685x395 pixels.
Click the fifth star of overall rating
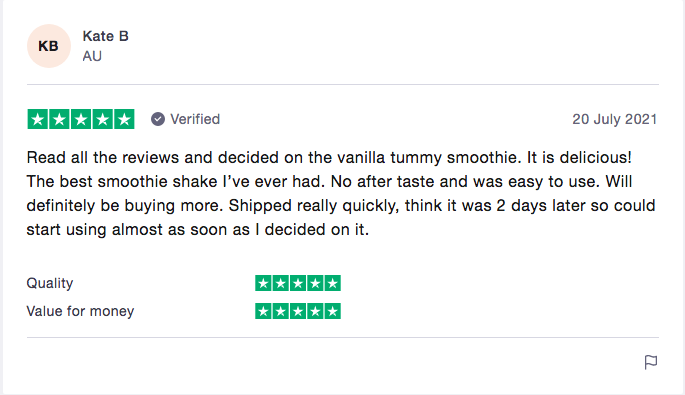[x=124, y=119]
